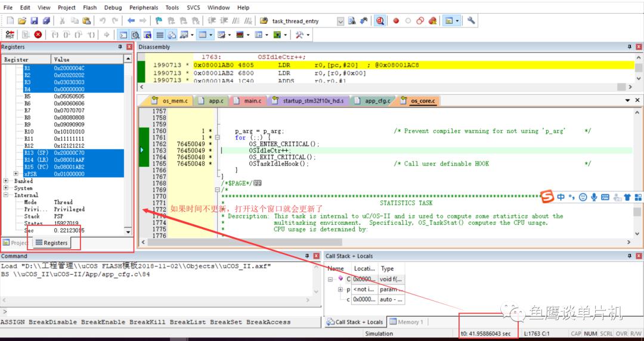Open the Watch Windows dropdown arrow
The height and width of the screenshot is (341, 644).
[x=193, y=35]
